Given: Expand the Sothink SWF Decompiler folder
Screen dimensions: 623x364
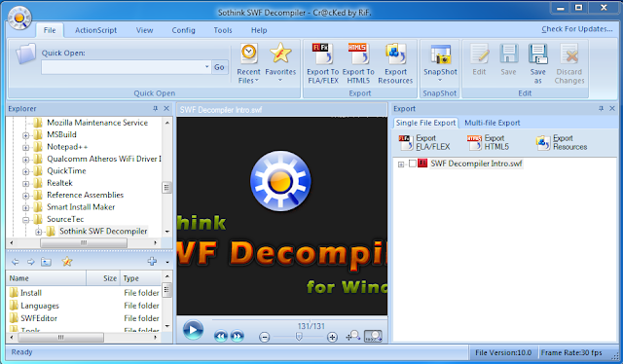Looking at the screenshot, I should (39, 232).
